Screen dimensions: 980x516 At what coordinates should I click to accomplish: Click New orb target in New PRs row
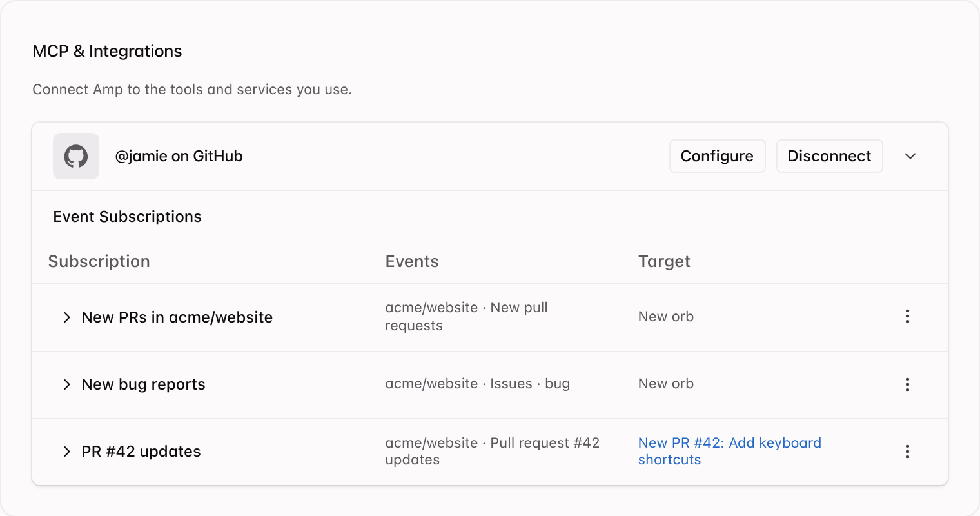coord(666,316)
